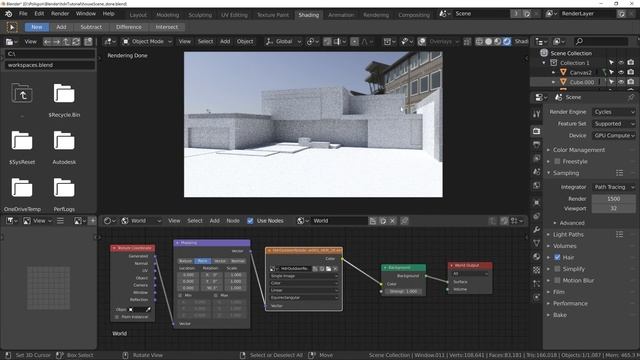
Task: Toggle snapping magnet icon
Action: (327, 42)
